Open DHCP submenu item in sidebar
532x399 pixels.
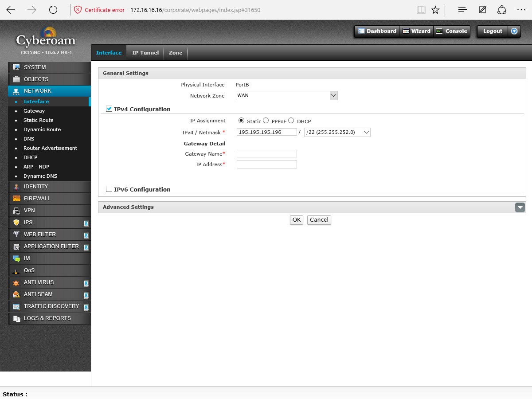(x=31, y=157)
